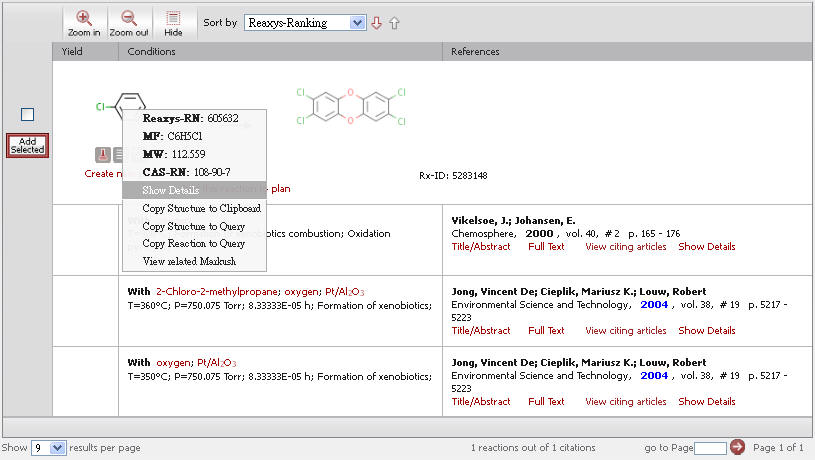Viewport: 815px width, 460px height.
Task: Open Full Text for Vikelsoe reference
Action: click(546, 246)
